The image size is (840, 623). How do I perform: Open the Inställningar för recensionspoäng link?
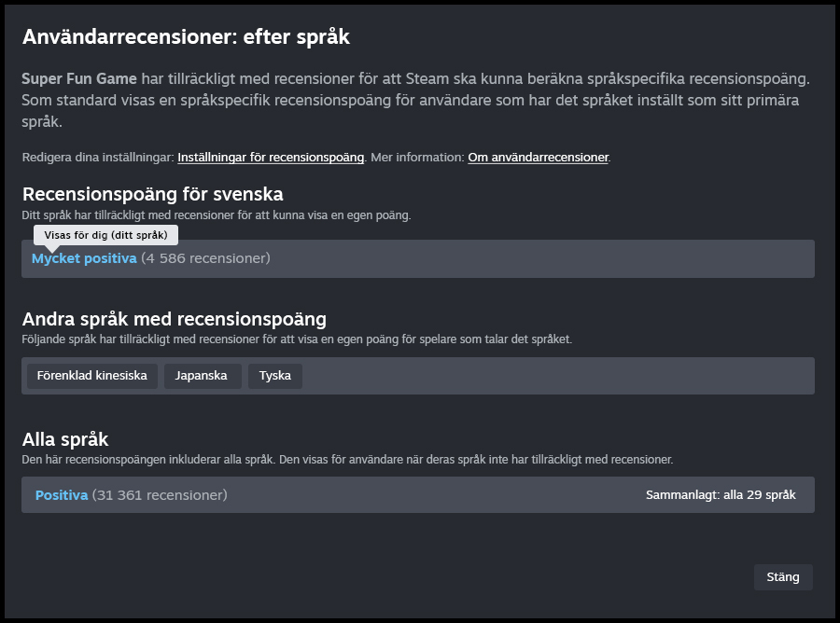tap(271, 158)
